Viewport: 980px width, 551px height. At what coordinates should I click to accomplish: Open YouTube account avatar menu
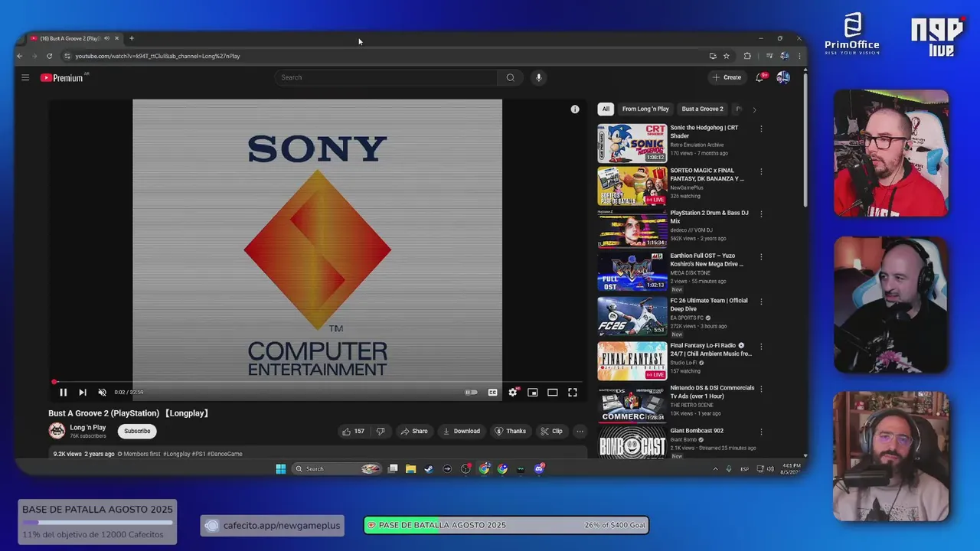point(783,77)
